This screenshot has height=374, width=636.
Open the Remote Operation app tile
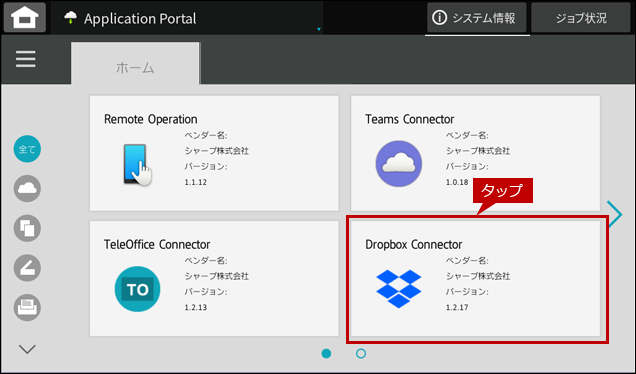[214, 153]
